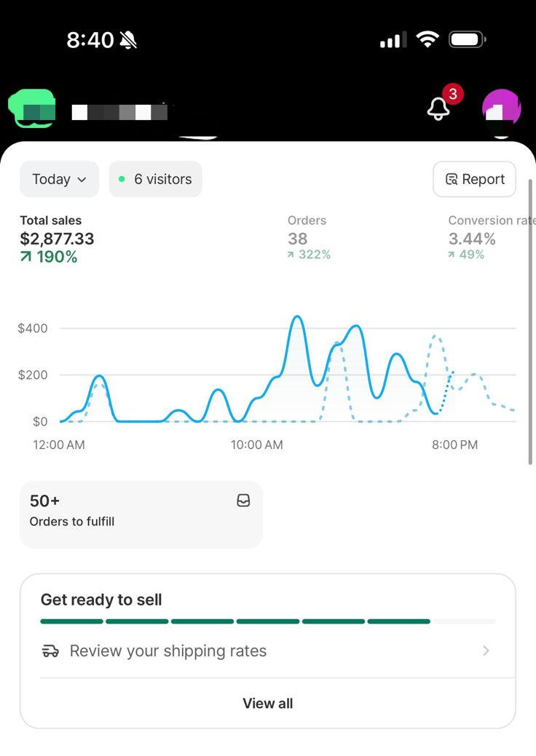Open the notifications bell
This screenshot has width=536, height=756.
point(438,109)
